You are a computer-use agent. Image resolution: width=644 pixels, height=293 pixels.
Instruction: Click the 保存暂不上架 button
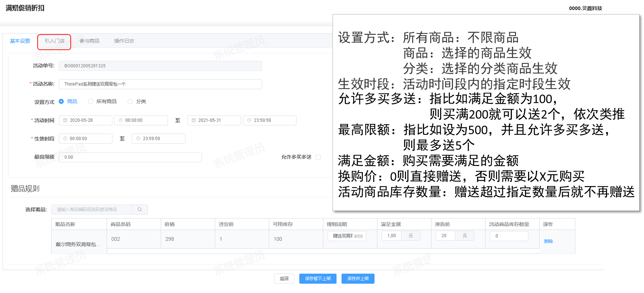tap(318, 279)
